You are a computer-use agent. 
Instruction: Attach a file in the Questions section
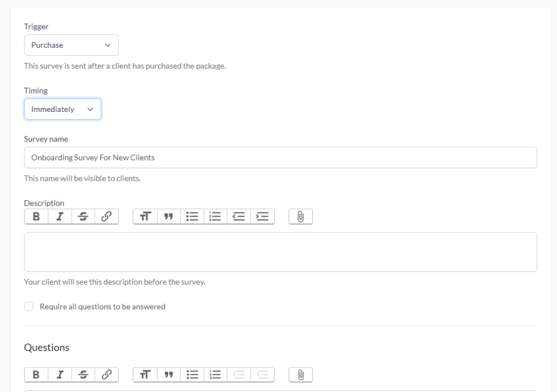pyautogui.click(x=300, y=374)
